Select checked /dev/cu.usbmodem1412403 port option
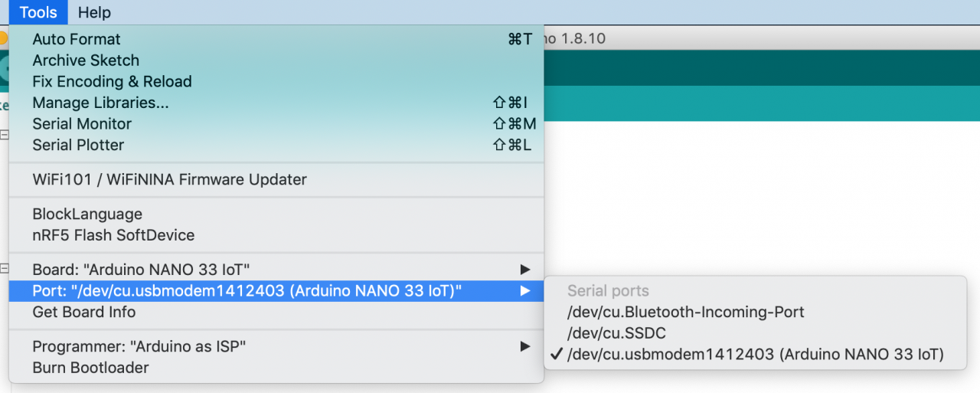980x393 pixels. (x=755, y=355)
